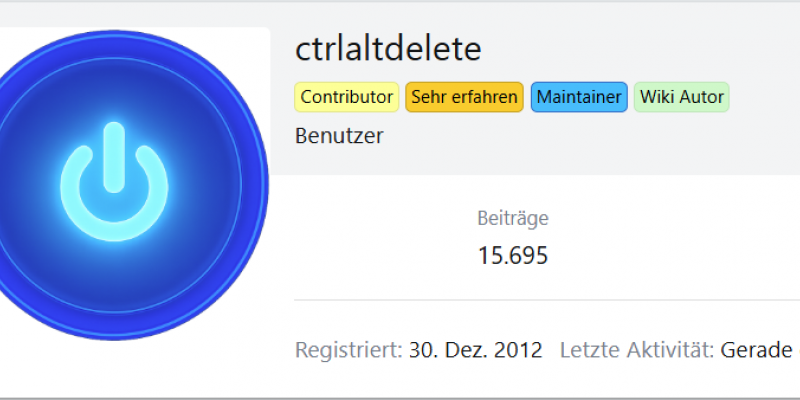
Task: Click the divider line below Beiträge count
Action: tap(547, 300)
